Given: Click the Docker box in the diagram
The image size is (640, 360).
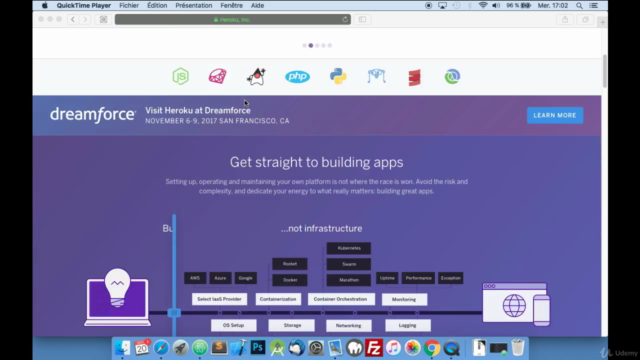Looking at the screenshot, I should point(290,280).
